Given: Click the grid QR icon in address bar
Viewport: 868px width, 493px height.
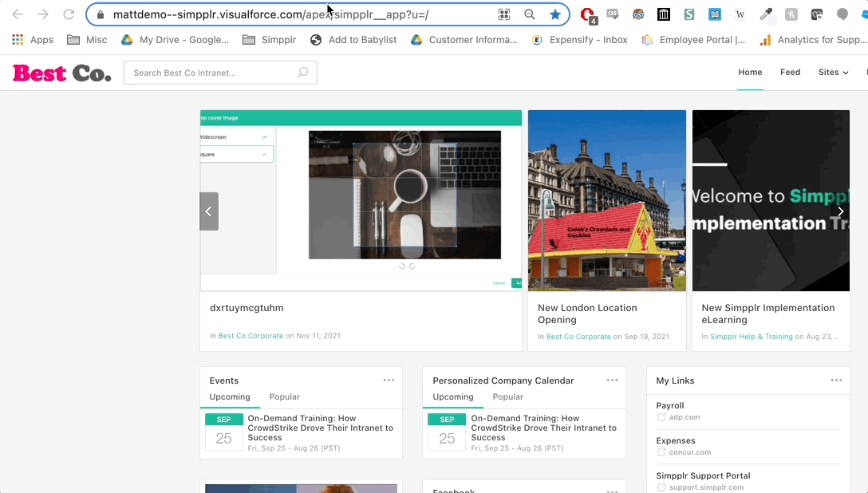Looking at the screenshot, I should (x=503, y=15).
